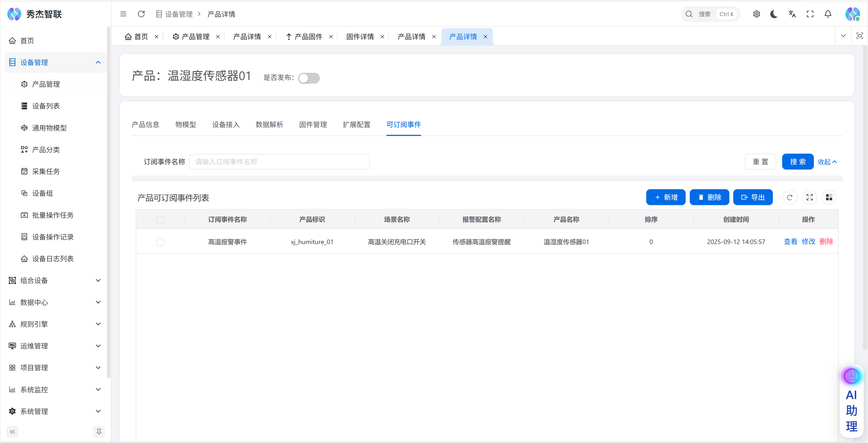
Task: Open the settings gear in header
Action: 757,14
